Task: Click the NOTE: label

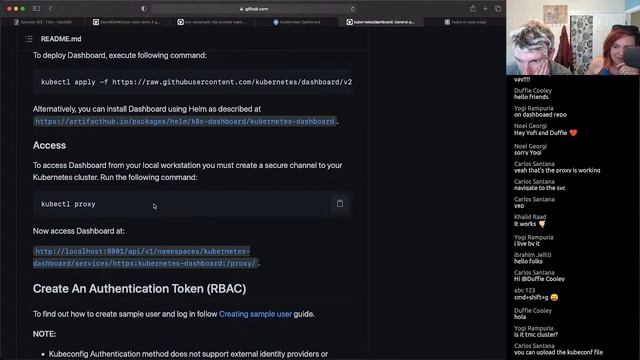Action: point(44,334)
